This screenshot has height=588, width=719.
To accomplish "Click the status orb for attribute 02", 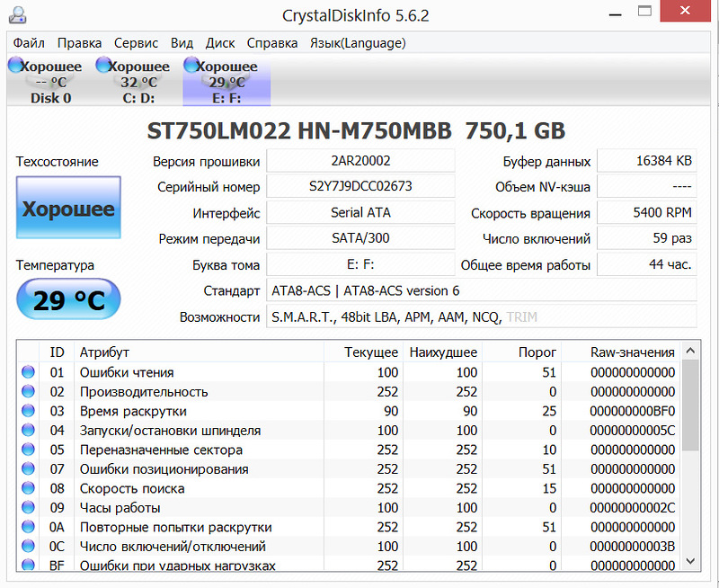I will click(29, 391).
